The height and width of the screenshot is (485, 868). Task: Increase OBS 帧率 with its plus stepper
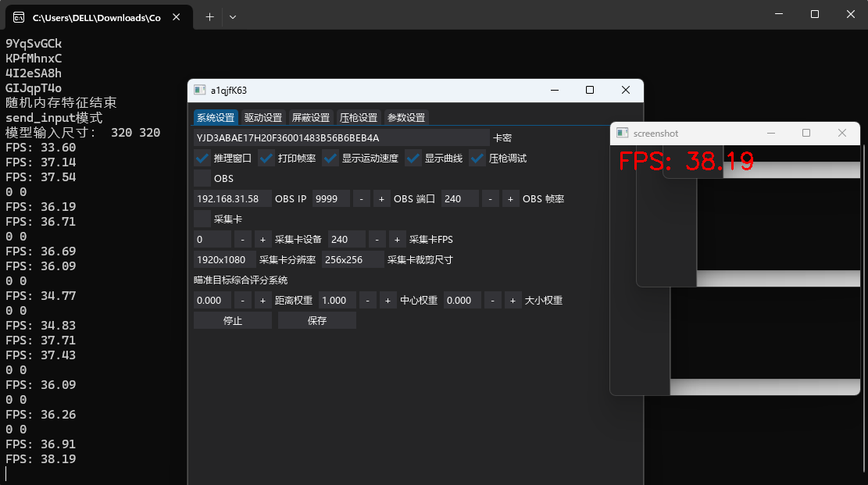(510, 198)
